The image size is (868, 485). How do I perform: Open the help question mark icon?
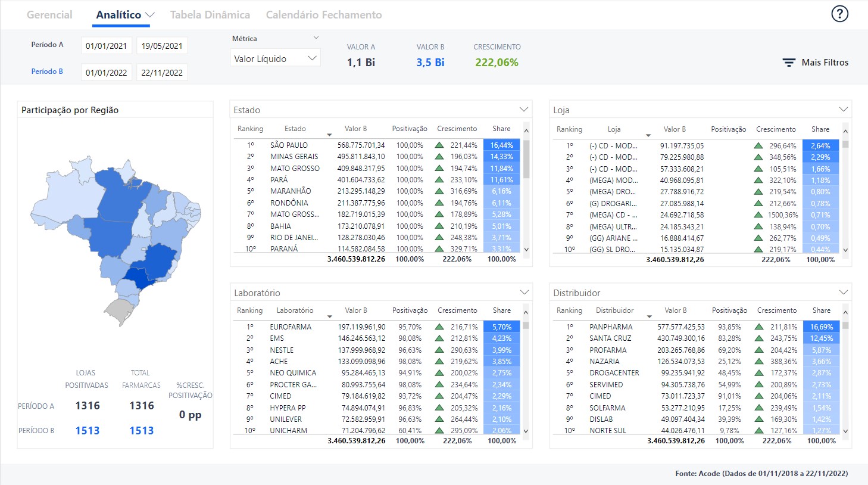839,14
